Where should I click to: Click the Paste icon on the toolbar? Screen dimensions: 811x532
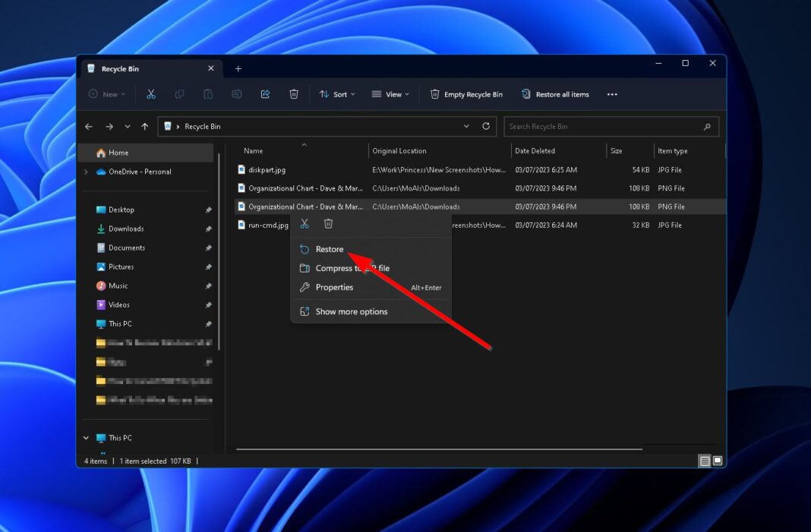coord(208,93)
